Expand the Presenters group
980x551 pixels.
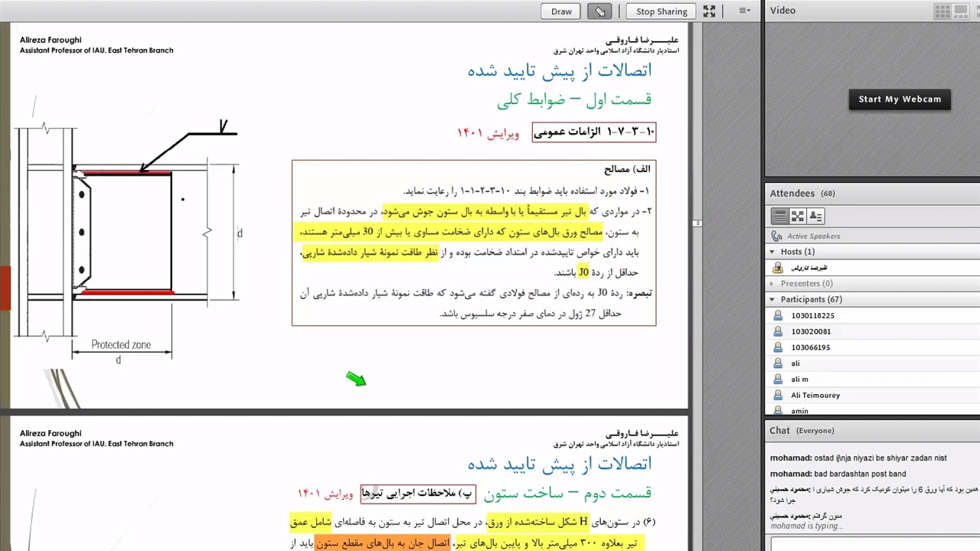(x=773, y=284)
